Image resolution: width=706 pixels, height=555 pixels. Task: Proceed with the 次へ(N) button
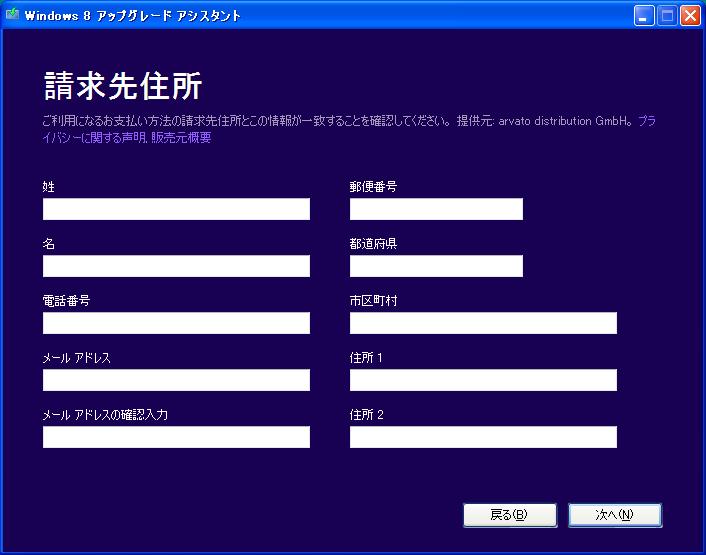tap(615, 514)
